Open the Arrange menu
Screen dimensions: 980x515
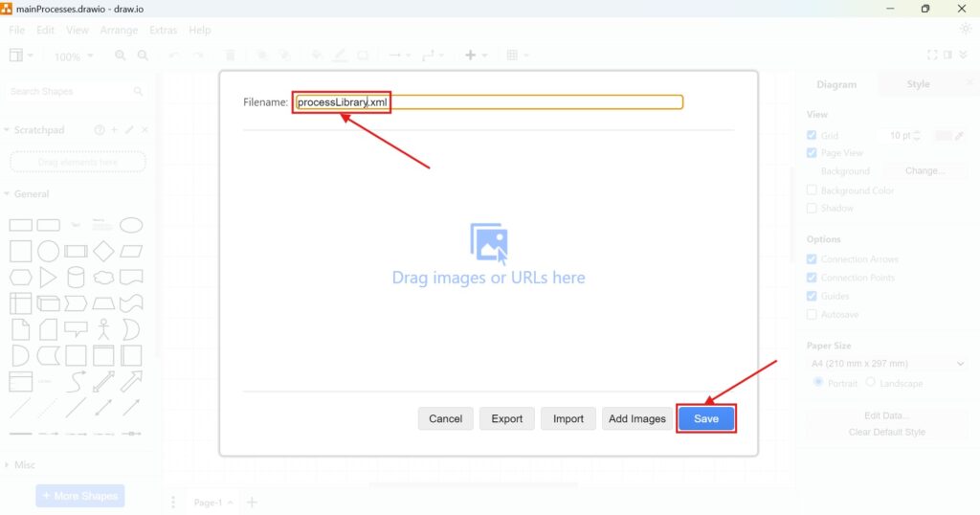click(x=119, y=31)
